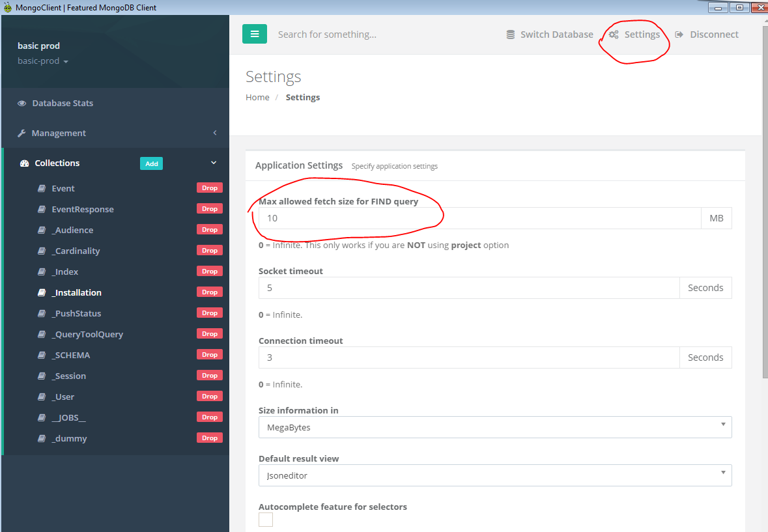Viewport: 768px width, 532px height.
Task: Click the book icon beside _PushStatus
Action: tap(42, 314)
